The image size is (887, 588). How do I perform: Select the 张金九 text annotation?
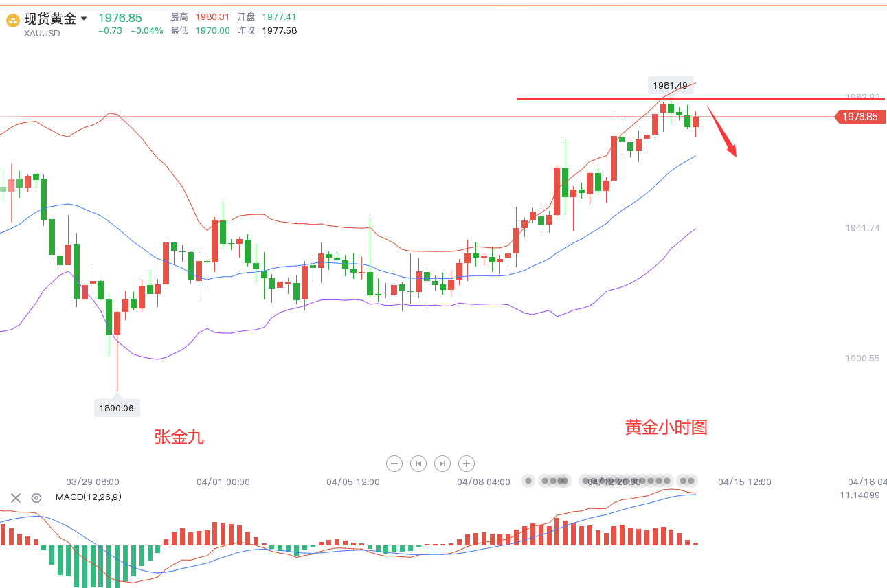pos(179,437)
